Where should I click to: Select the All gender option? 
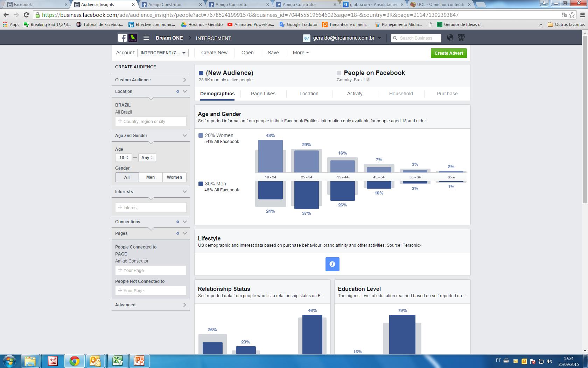(127, 177)
